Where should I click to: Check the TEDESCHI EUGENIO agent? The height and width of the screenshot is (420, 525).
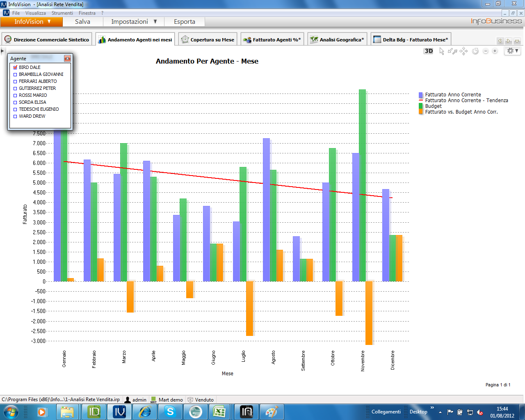tap(15, 109)
